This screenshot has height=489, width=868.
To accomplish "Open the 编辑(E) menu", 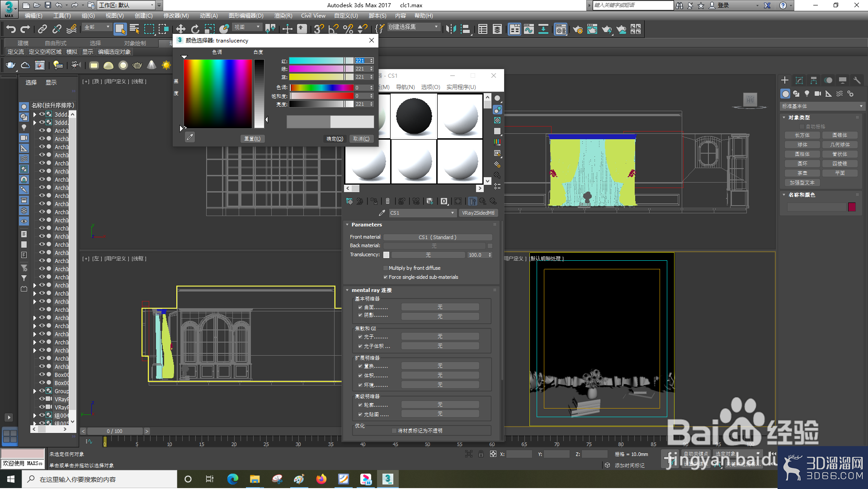I will tap(33, 15).
